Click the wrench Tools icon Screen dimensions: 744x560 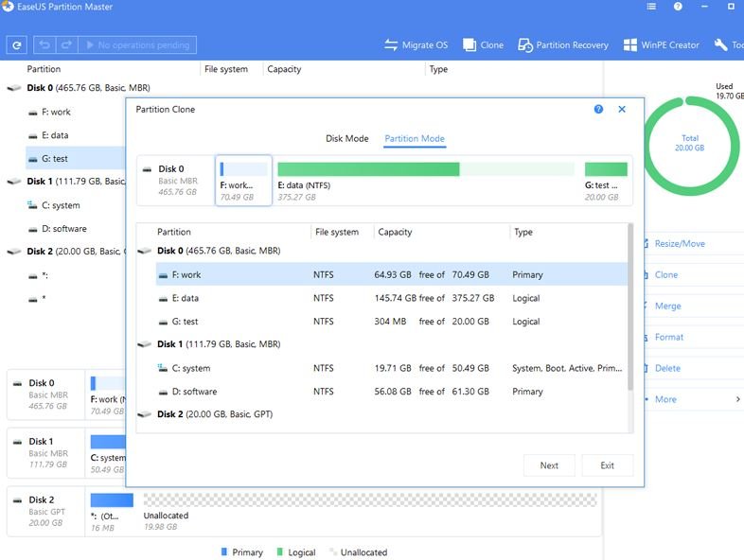pyautogui.click(x=720, y=45)
